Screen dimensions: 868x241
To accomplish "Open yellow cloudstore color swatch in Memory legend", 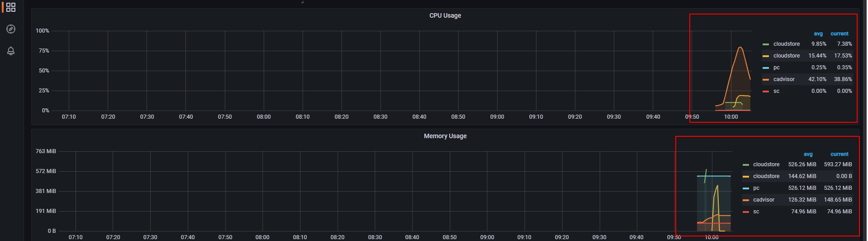I will coord(745,177).
